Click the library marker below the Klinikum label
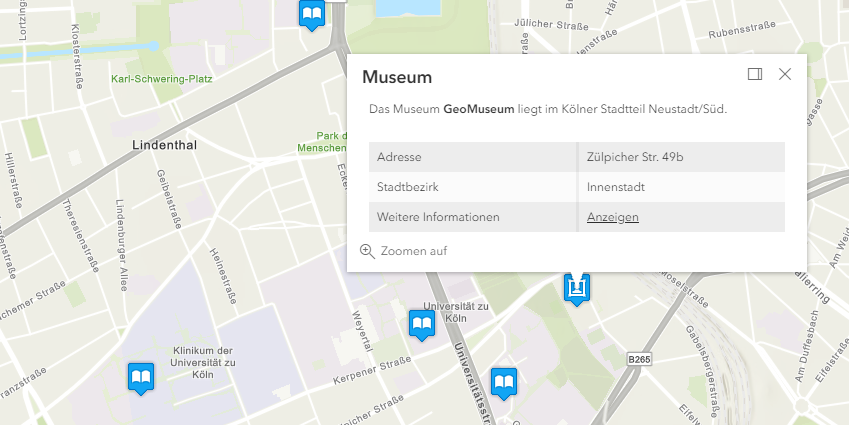Viewport: 849px width, 425px height. point(141,378)
